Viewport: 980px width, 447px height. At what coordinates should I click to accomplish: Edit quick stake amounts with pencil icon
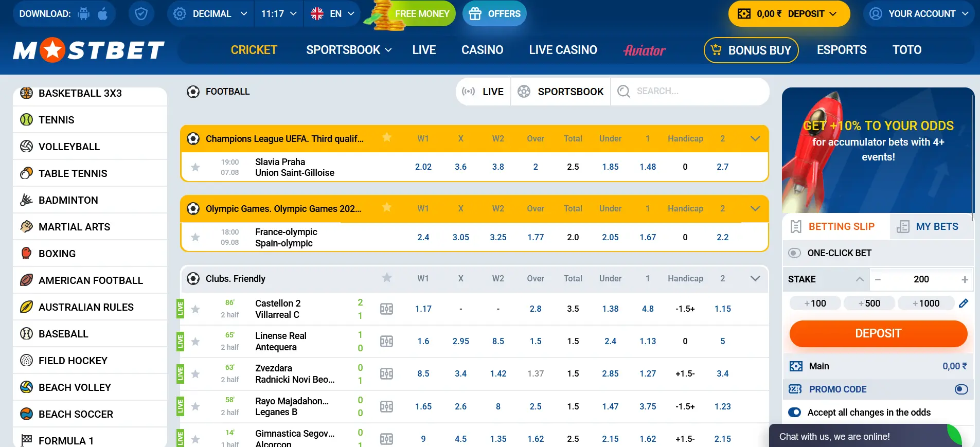(x=964, y=303)
